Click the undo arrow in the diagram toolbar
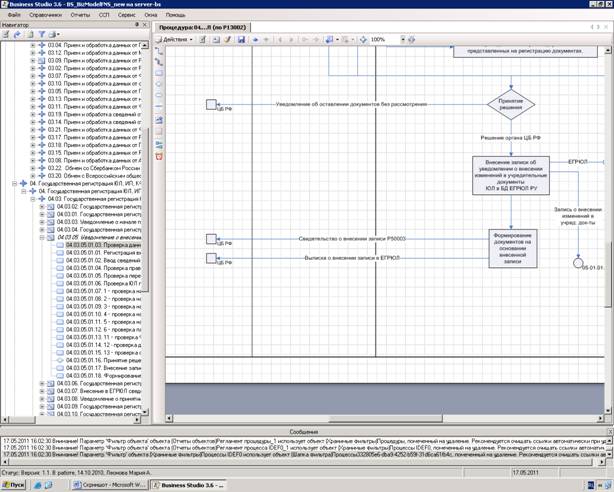The image size is (614, 492). tap(255, 40)
